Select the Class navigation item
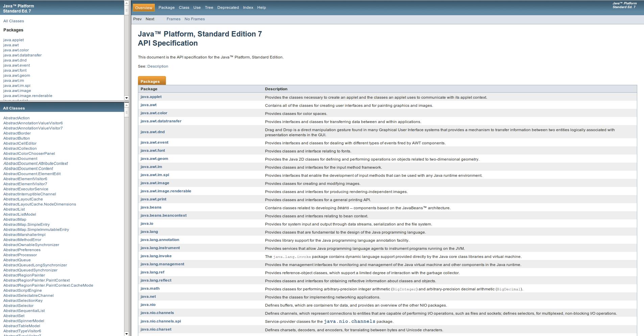The width and height of the screenshot is (644, 336). point(184,7)
